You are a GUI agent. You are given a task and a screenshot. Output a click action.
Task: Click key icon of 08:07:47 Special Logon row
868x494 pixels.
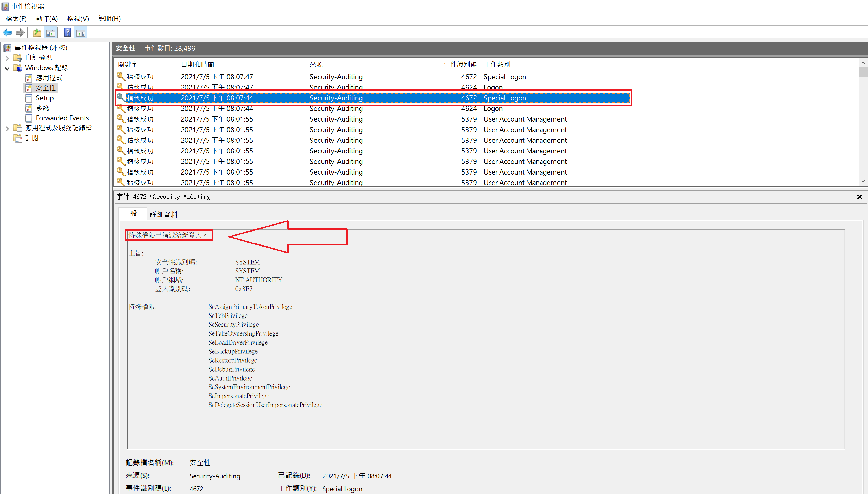[x=120, y=76]
